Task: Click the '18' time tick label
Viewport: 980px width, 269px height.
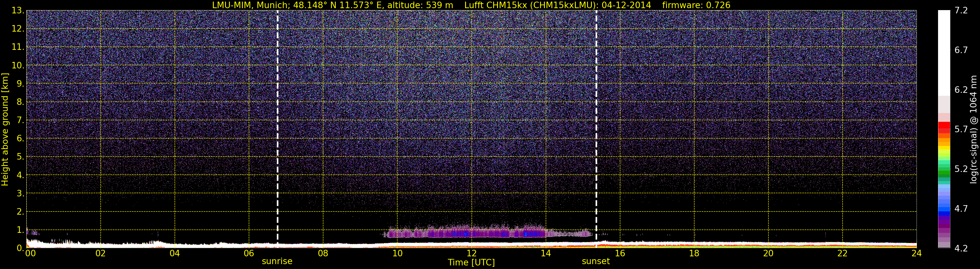Action: 694,254
